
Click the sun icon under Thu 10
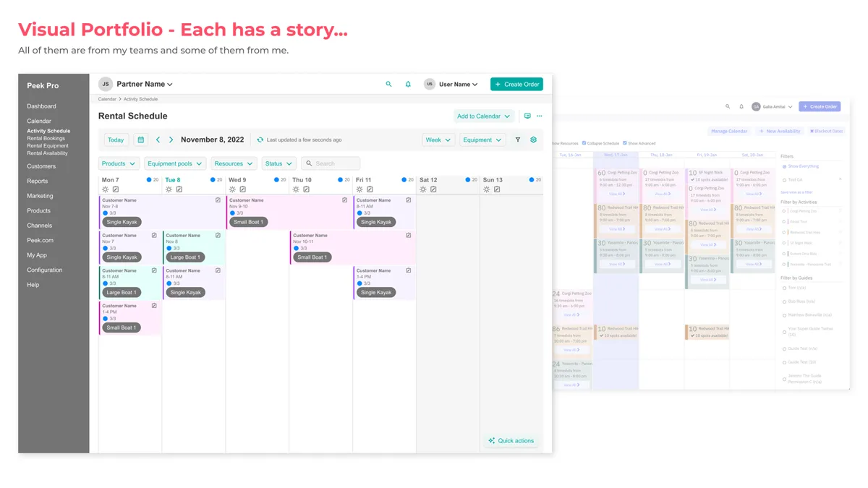tap(296, 189)
